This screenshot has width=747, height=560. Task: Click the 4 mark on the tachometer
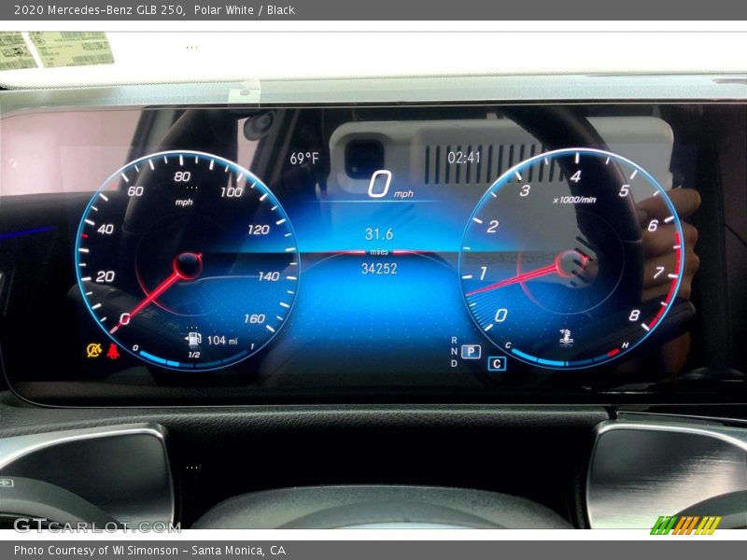pos(575,176)
